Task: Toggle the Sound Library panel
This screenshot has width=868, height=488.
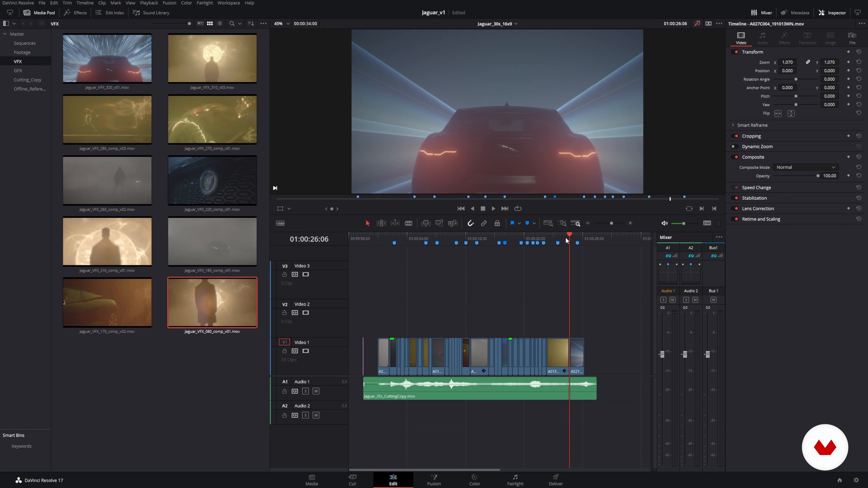Action: 151,12
